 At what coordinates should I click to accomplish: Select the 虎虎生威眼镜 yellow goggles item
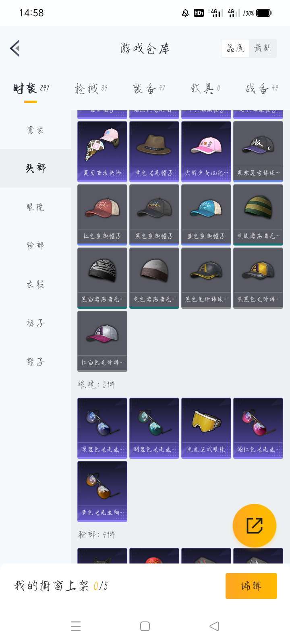206,428
